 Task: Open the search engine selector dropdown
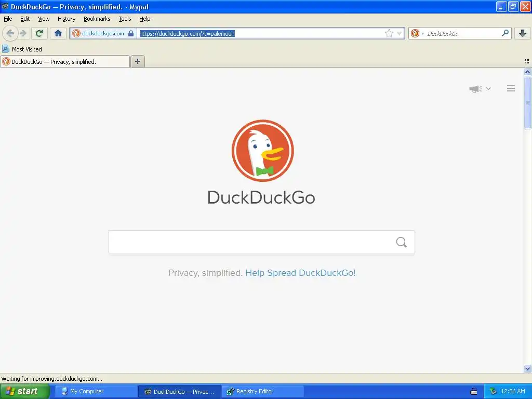[x=417, y=33]
